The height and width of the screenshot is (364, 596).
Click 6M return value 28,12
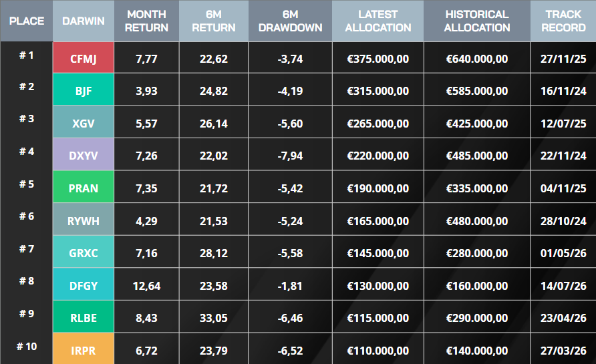[x=214, y=253]
